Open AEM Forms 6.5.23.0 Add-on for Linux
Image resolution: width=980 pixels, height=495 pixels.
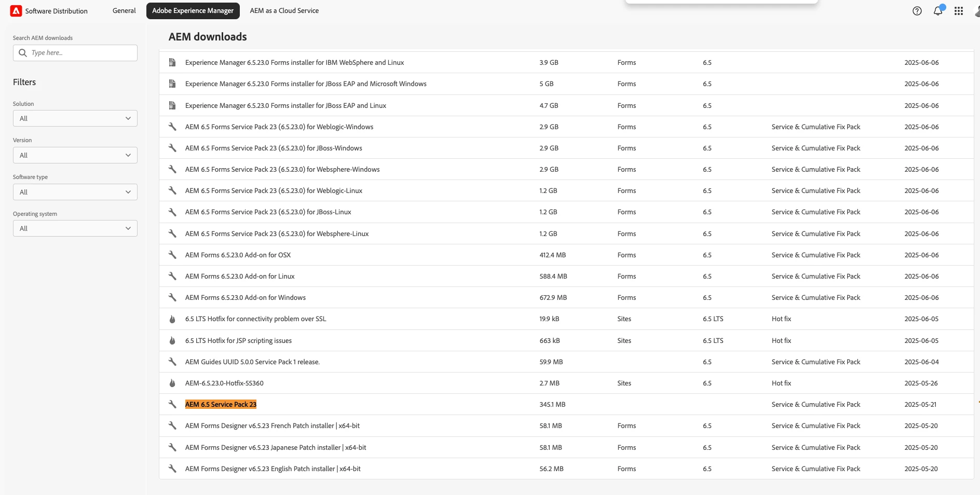[x=240, y=276]
